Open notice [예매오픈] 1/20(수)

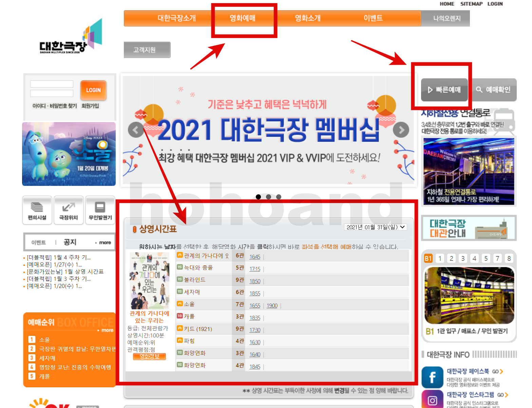coord(54,286)
